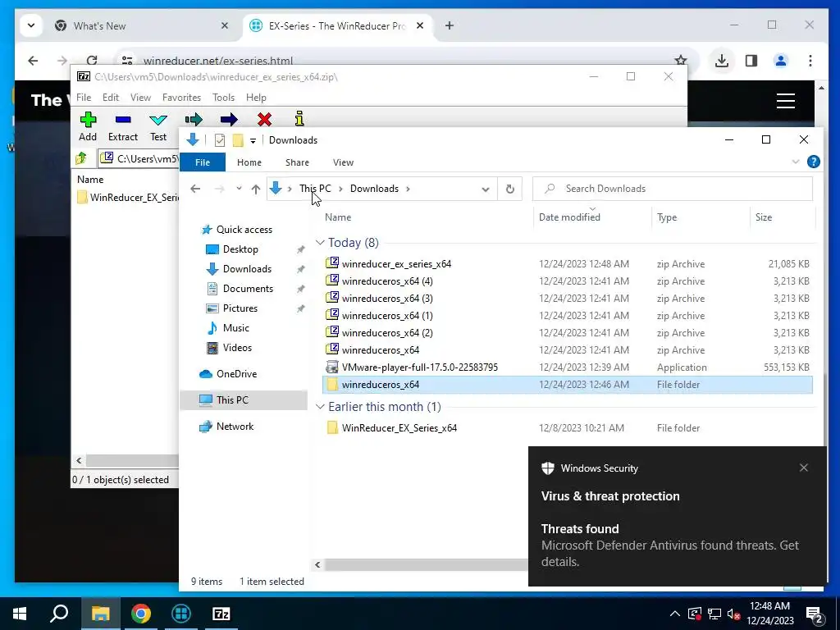Sort by Date modified column
Image resolution: width=840 pixels, height=630 pixels.
tap(569, 217)
